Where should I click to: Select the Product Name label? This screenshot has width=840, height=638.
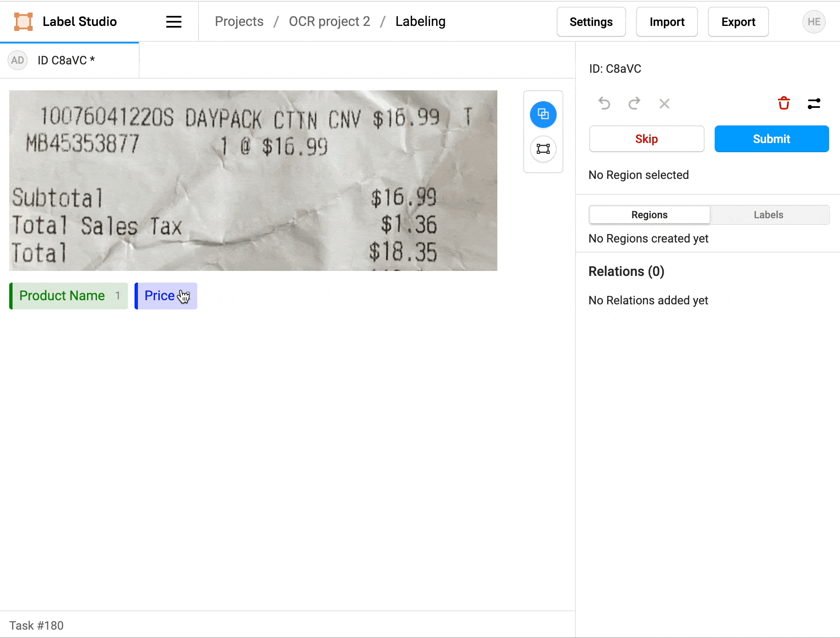pyautogui.click(x=69, y=296)
